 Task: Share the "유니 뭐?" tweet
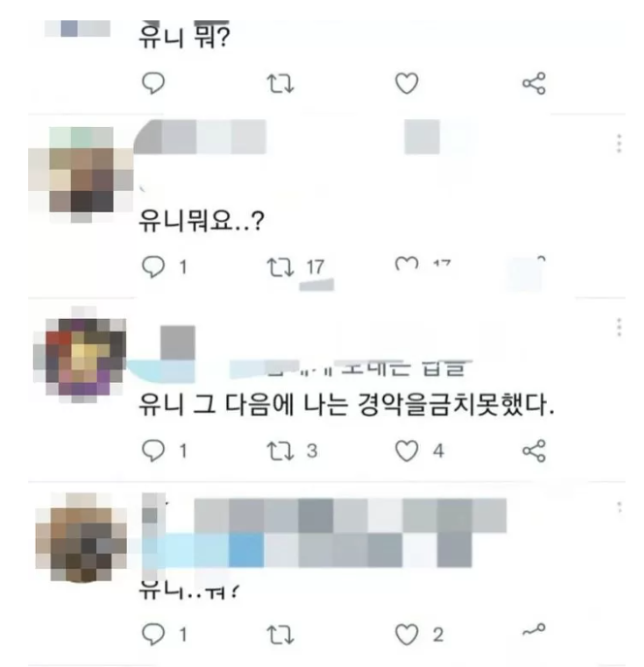tap(534, 83)
